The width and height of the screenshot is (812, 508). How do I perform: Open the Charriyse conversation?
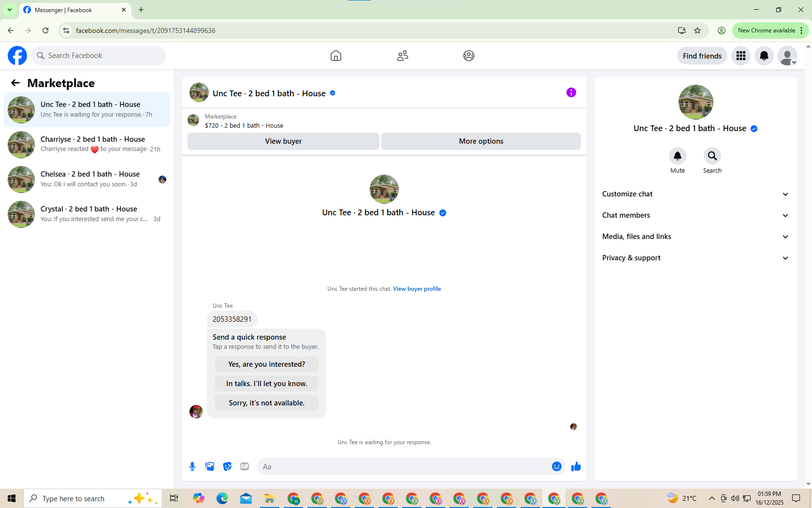click(87, 145)
